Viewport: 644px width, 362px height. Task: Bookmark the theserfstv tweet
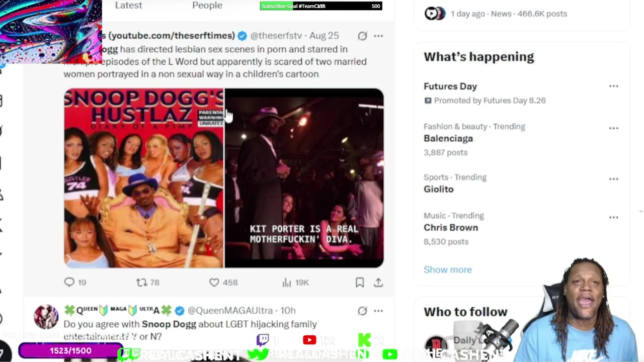[360, 283]
